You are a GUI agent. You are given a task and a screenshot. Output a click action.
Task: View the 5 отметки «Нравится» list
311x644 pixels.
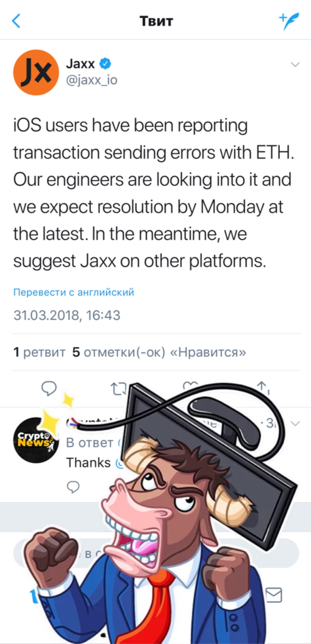coord(159,352)
